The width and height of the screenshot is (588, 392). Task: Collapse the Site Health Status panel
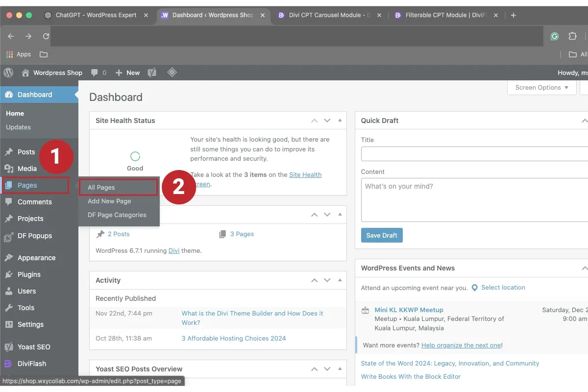tap(340, 120)
